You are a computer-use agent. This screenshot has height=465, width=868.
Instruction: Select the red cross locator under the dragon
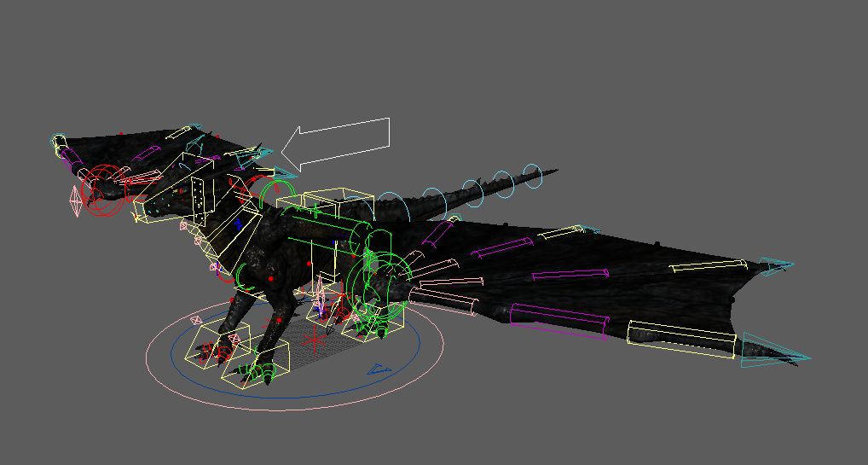pyautogui.click(x=315, y=340)
